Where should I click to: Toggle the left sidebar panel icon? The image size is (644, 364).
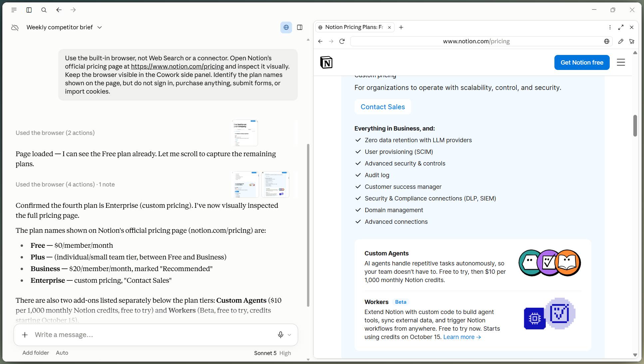[x=29, y=10]
